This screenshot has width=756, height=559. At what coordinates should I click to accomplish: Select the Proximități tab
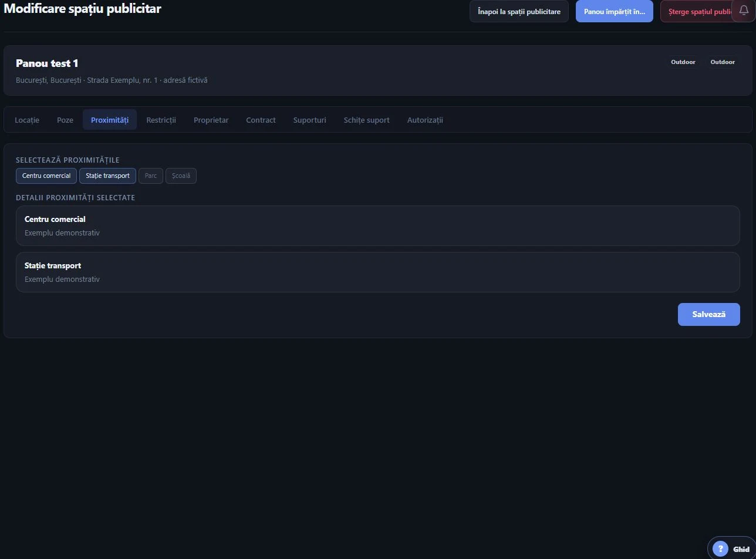(x=110, y=120)
